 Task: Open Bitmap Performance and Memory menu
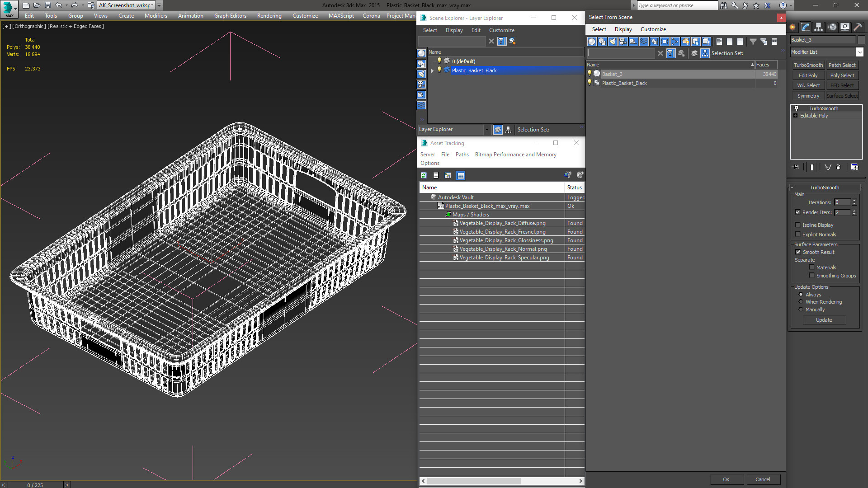pos(515,155)
